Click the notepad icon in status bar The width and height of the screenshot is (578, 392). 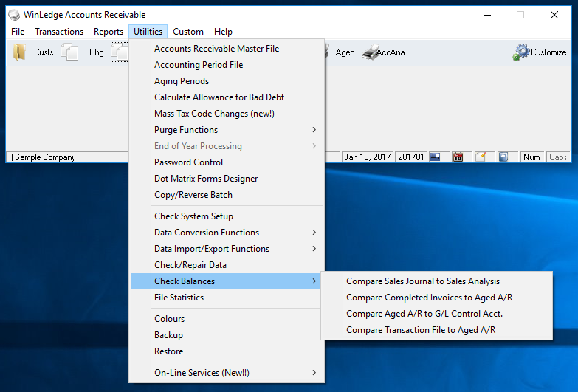(481, 157)
